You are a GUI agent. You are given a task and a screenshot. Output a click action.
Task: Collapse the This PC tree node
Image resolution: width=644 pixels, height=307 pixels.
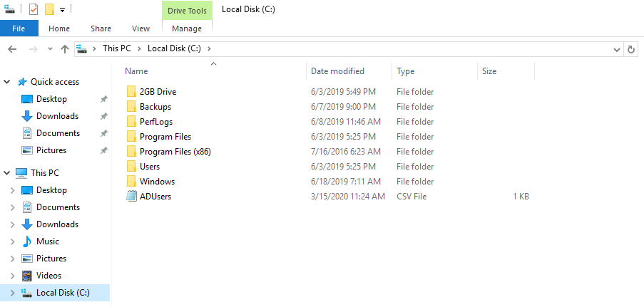(7, 173)
